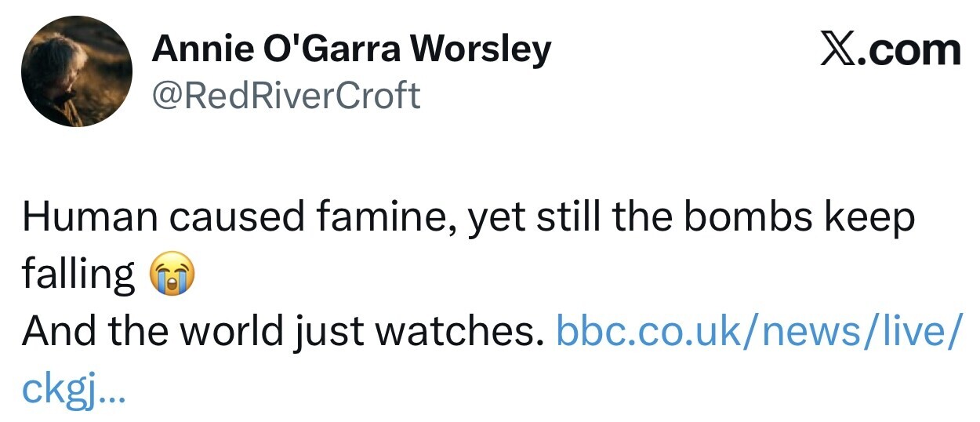Image resolution: width=980 pixels, height=422 pixels.
Task: Open the bbc.co.uk/news/live/ link
Action: (756, 332)
